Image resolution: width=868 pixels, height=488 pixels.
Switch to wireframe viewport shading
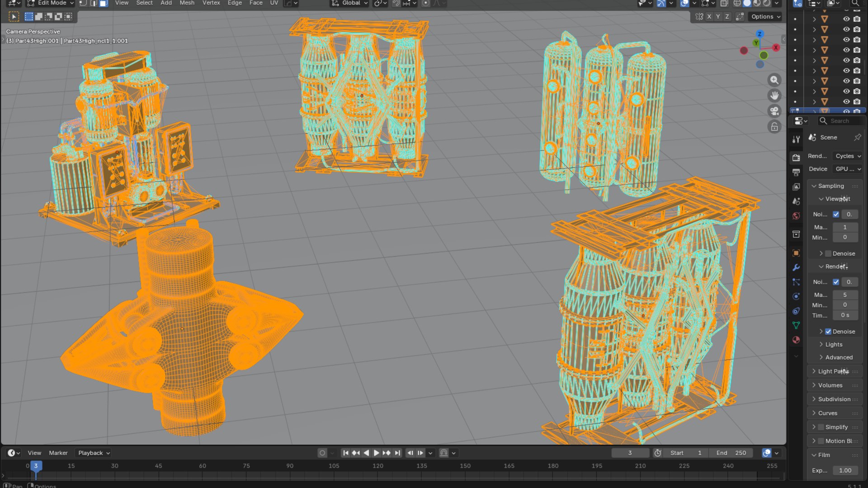[737, 3]
